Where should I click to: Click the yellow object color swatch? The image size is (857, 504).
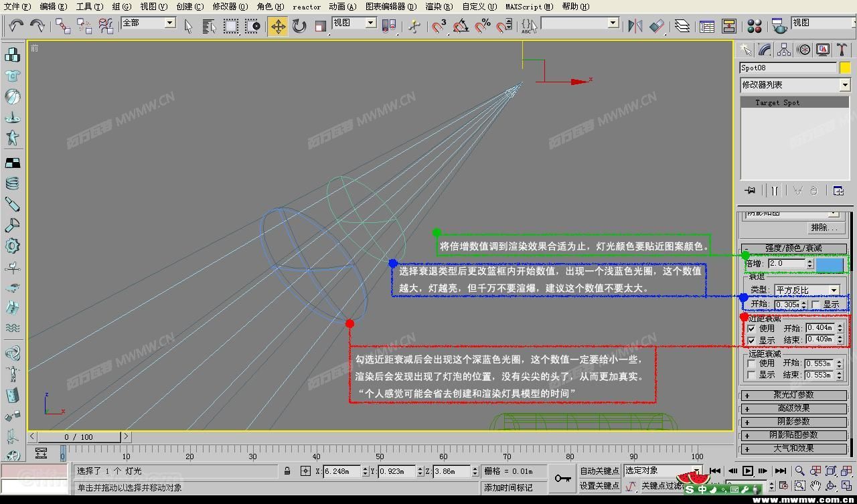point(845,68)
